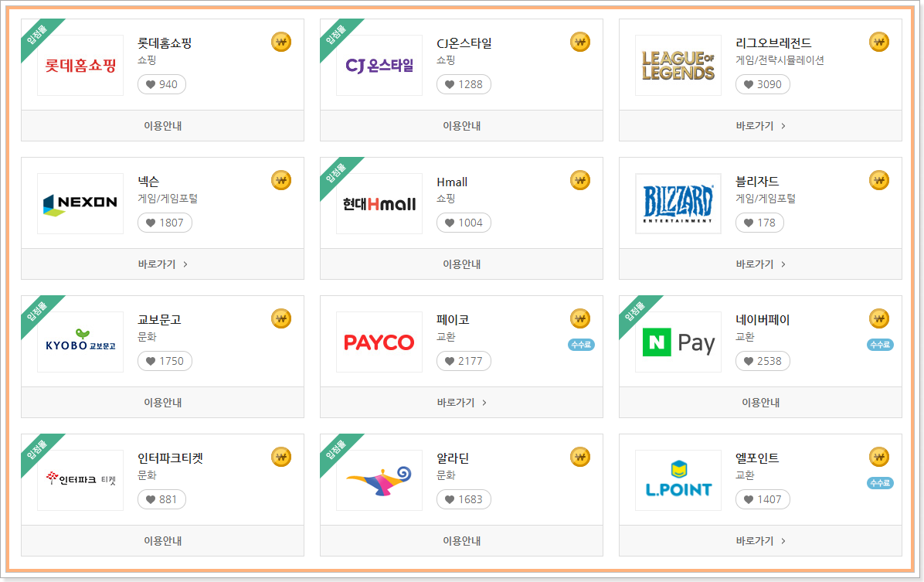
Task: Click the 입점몰 ribbon on 교보문고 card
Action: click(x=36, y=311)
